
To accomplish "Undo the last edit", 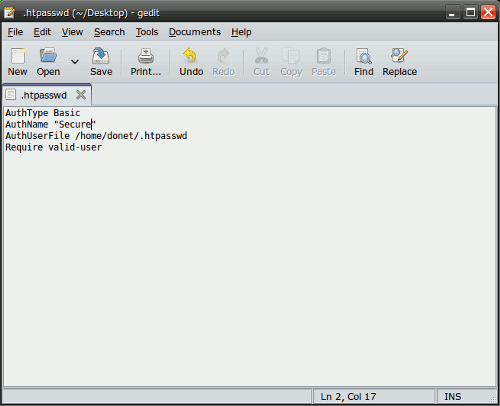I will coord(191,62).
